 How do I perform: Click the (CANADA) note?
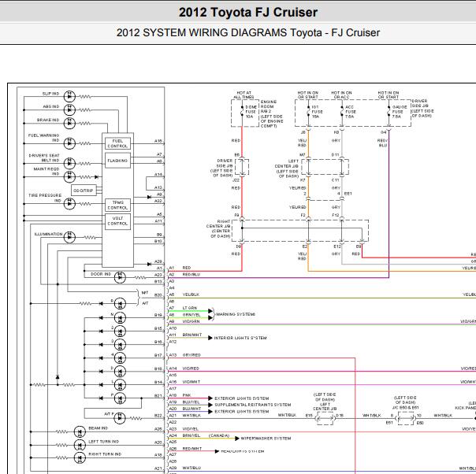point(219,435)
